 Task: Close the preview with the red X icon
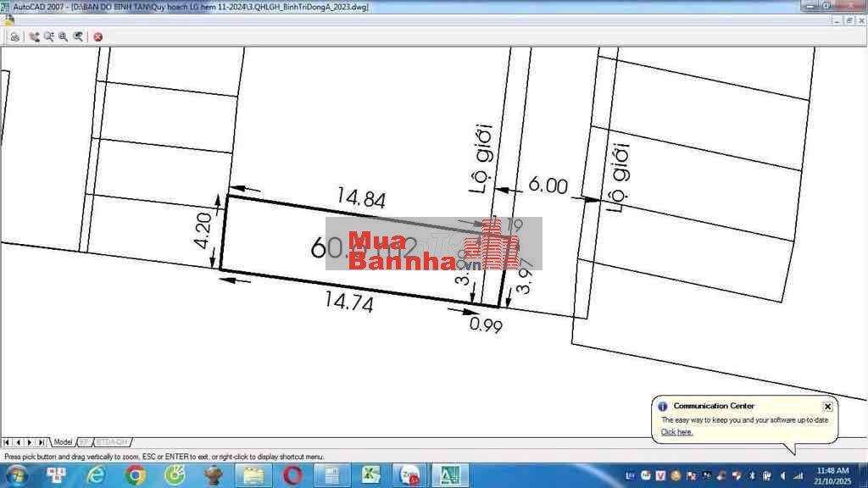(98, 36)
